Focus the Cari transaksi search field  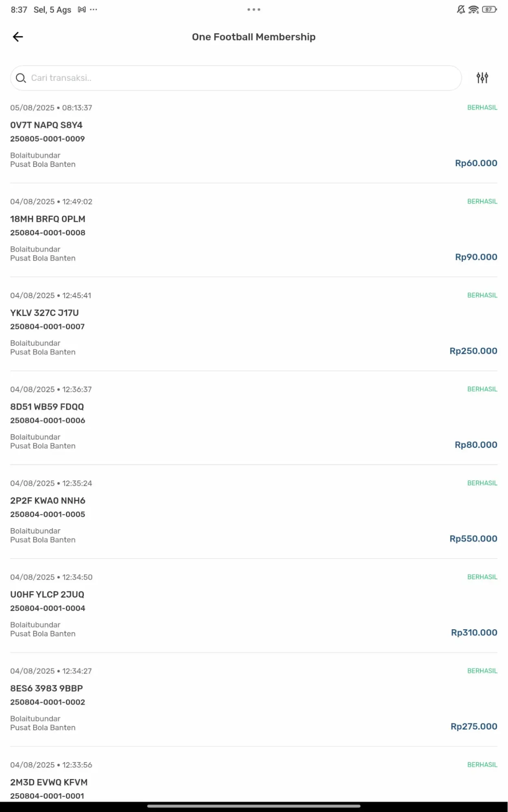pos(236,78)
